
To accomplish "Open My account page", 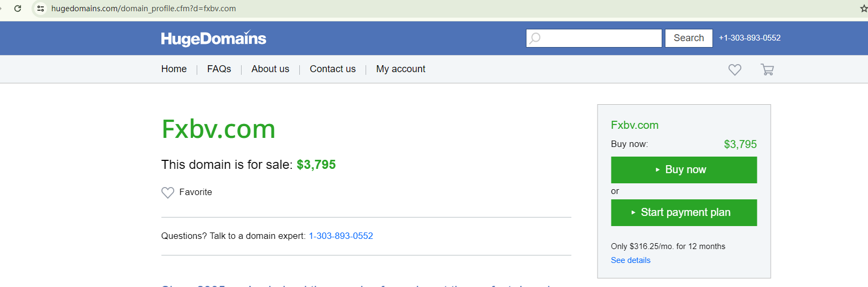I will click(400, 69).
